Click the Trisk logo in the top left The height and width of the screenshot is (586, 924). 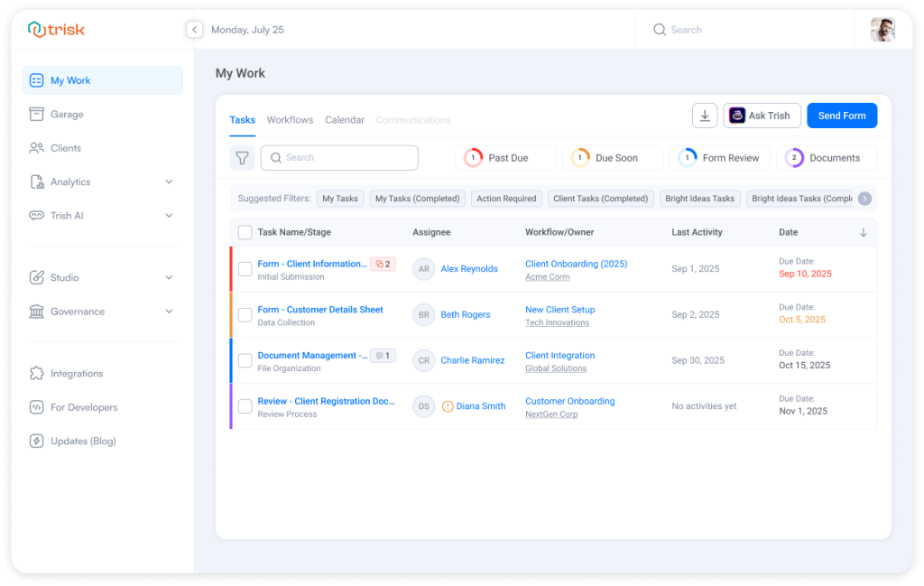[54, 29]
